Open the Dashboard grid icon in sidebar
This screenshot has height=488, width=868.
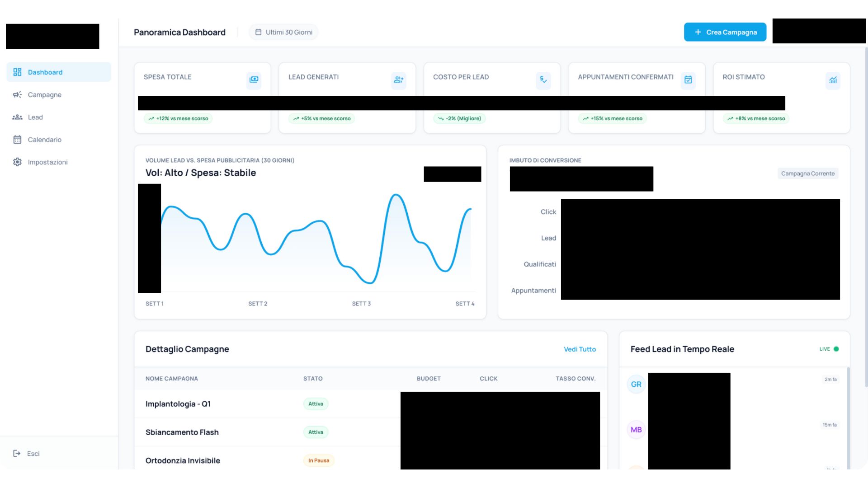click(x=17, y=72)
